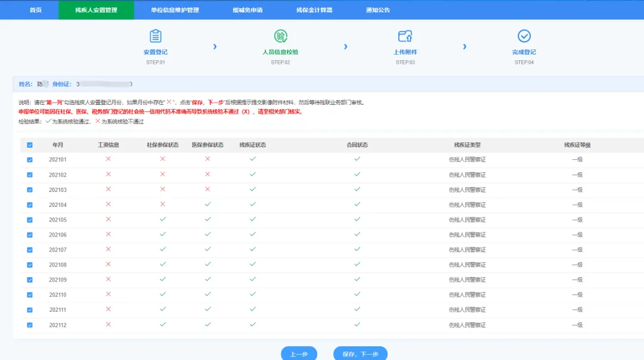Click the 残疾证状态 check icon for 202102
644x360 pixels.
point(253,174)
